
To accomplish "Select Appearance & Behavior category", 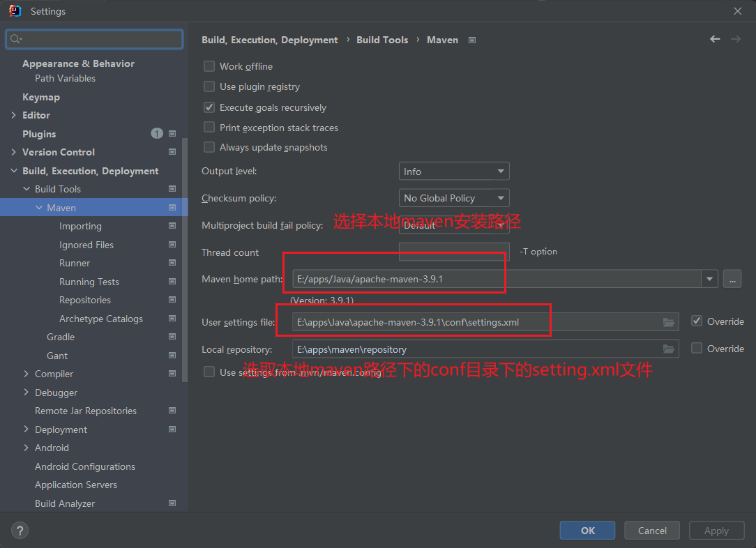I will [78, 63].
